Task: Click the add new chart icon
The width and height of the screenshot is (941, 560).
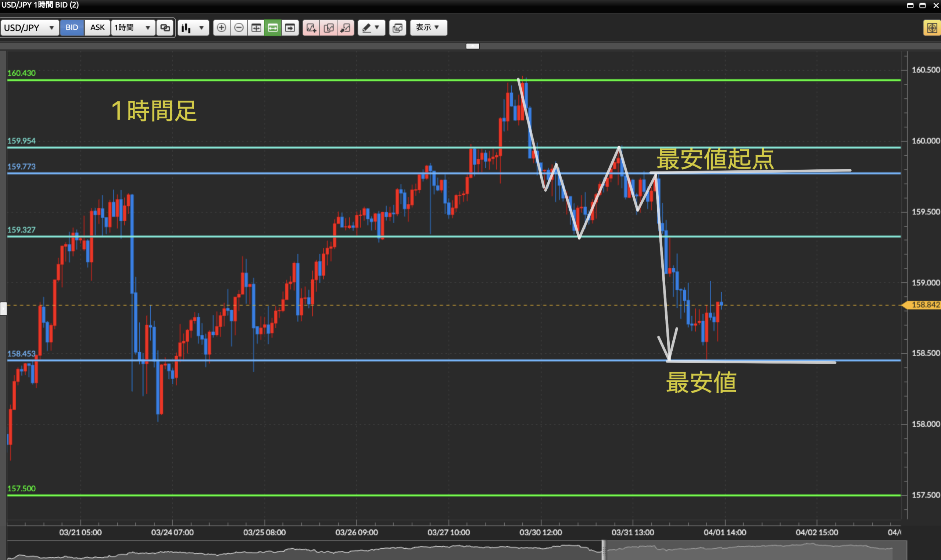Action: 311,28
